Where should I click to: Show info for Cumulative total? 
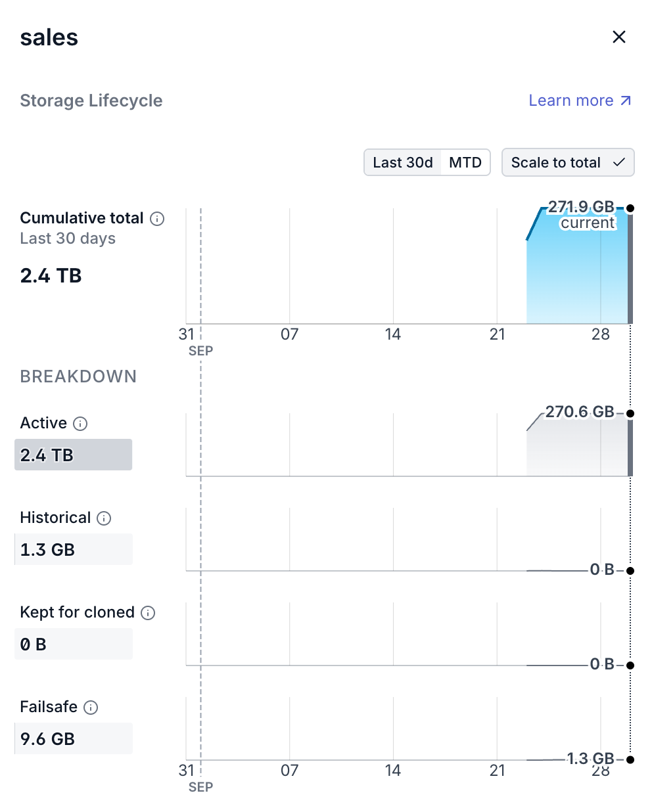pyautogui.click(x=157, y=219)
